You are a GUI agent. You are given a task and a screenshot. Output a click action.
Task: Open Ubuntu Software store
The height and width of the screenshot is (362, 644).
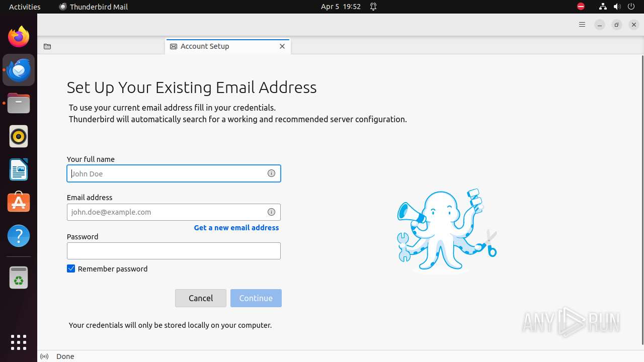(x=19, y=203)
